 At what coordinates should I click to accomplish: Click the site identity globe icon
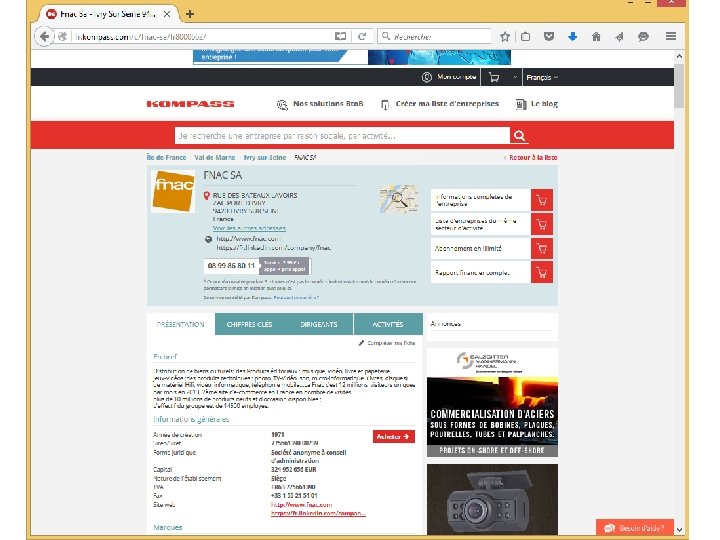click(x=63, y=36)
